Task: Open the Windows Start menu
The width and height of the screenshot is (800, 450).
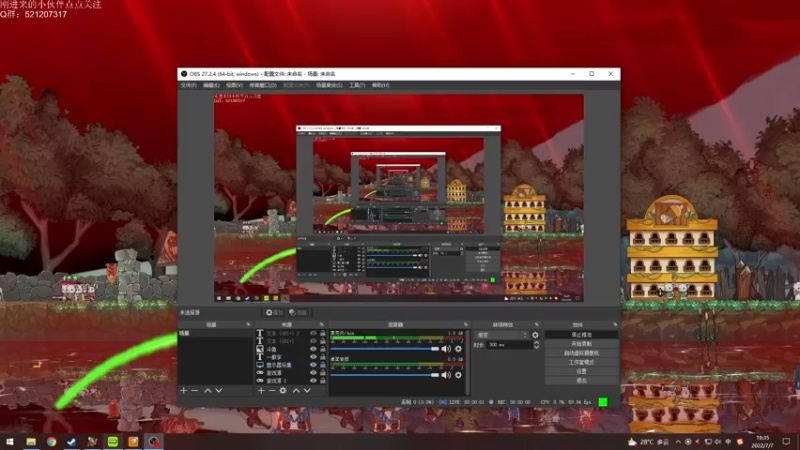Action: (x=10, y=441)
